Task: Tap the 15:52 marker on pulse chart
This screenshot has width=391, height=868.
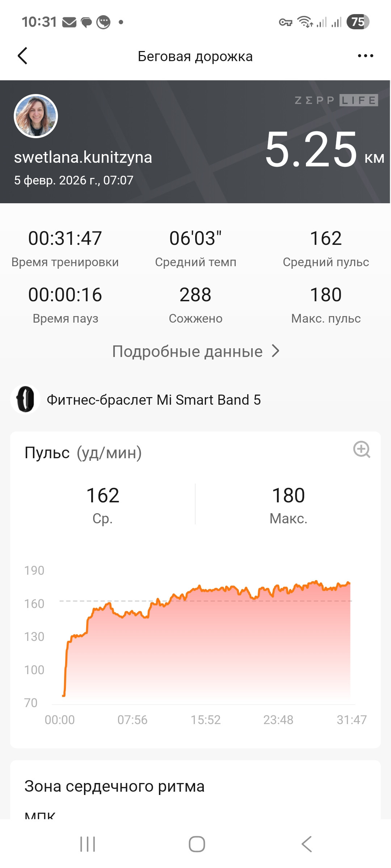Action: click(206, 720)
